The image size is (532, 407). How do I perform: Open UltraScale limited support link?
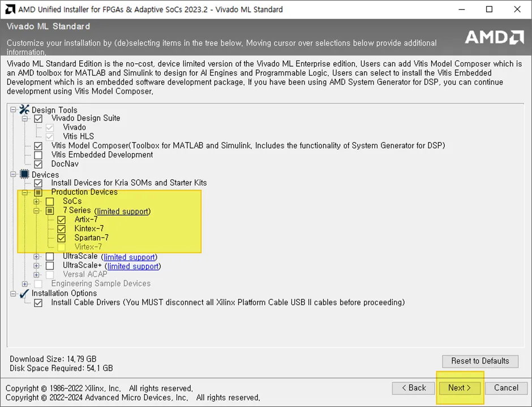[x=129, y=257]
